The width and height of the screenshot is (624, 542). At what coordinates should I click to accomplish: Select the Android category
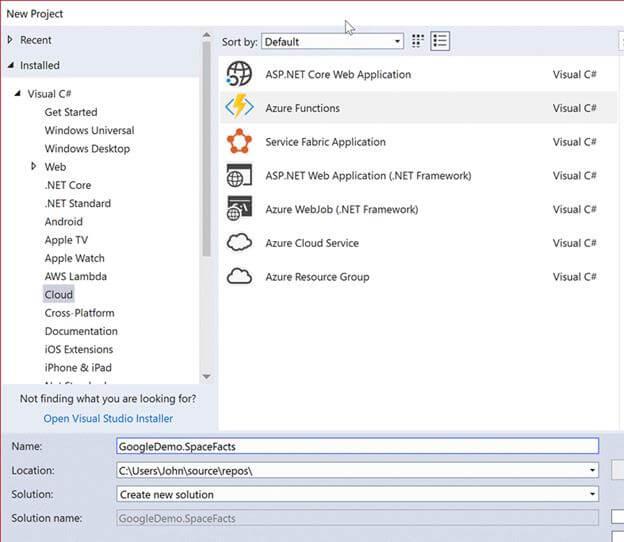tap(64, 222)
